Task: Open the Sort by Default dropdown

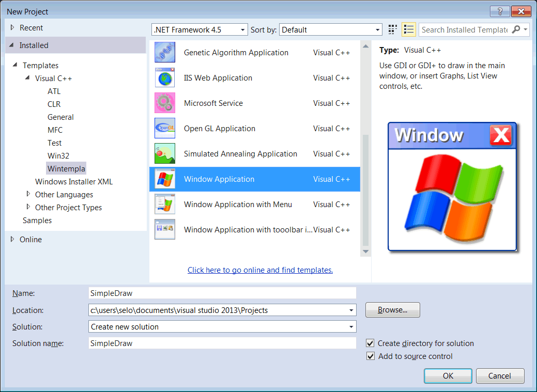Action: tap(330, 30)
